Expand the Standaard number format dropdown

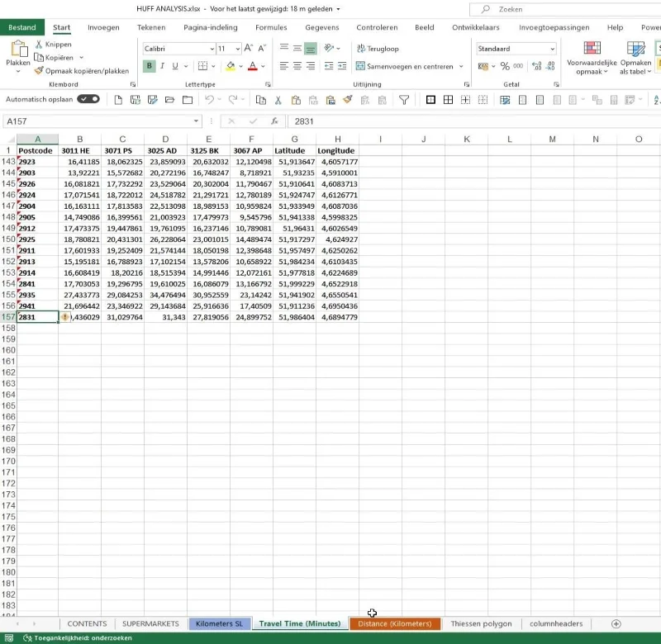(552, 49)
